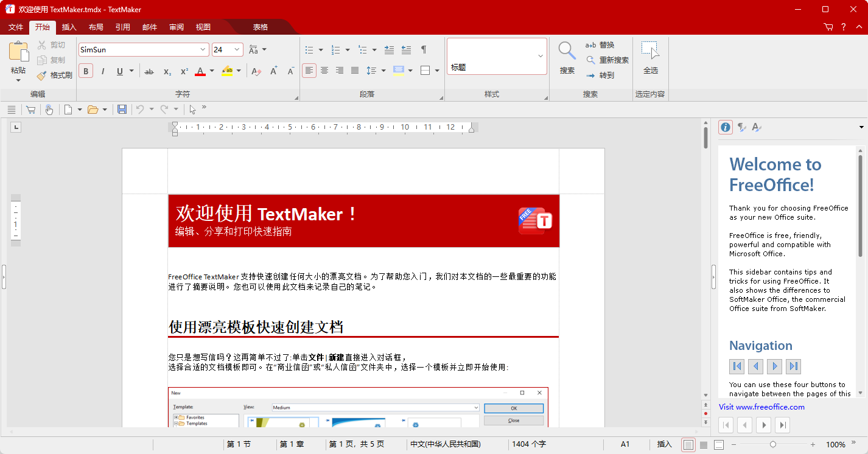This screenshot has width=868, height=454.
Task: Select the sidebar info icon
Action: pyautogui.click(x=726, y=127)
